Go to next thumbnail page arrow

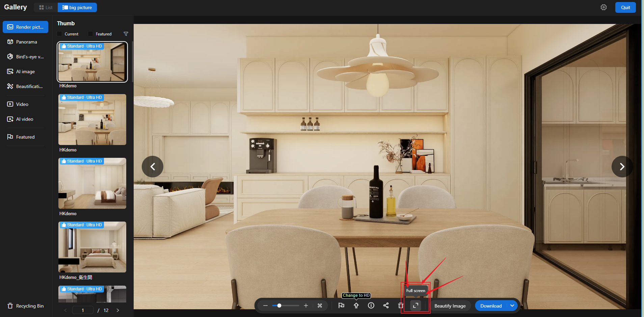[x=118, y=310]
